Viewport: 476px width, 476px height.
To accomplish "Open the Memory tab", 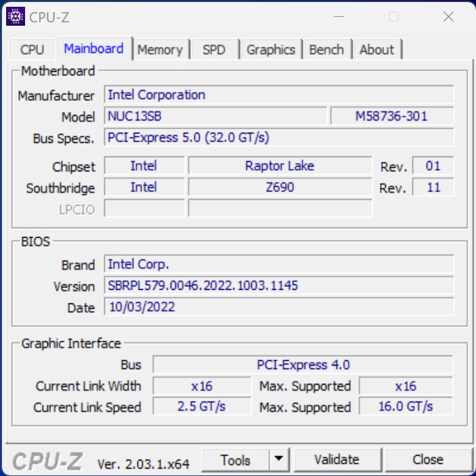I will click(x=160, y=49).
